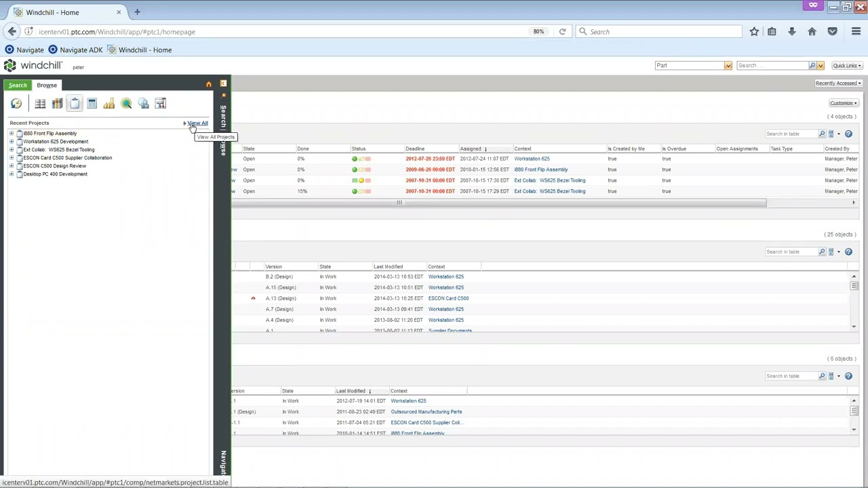Click magnifier beside the 6-objects table search
The width and height of the screenshot is (868, 488).
(x=822, y=376)
